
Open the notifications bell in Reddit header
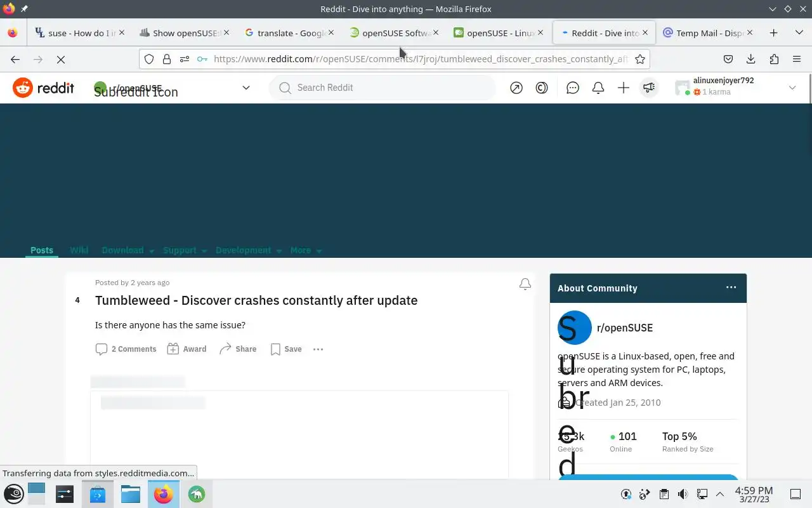(598, 88)
